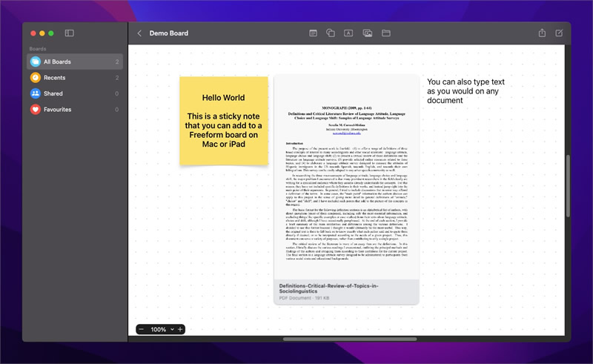This screenshot has height=364, width=593.
Task: Insert a file using folder icon
Action: [386, 33]
